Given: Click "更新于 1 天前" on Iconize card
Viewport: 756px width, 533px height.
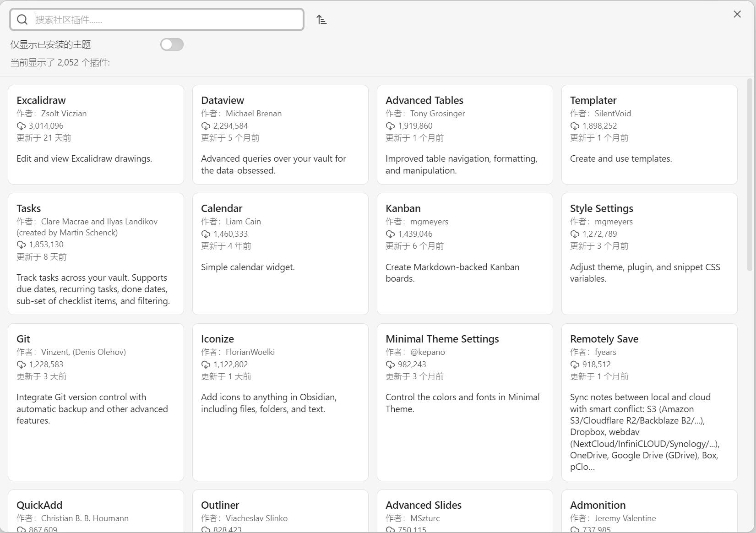Looking at the screenshot, I should [x=226, y=376].
